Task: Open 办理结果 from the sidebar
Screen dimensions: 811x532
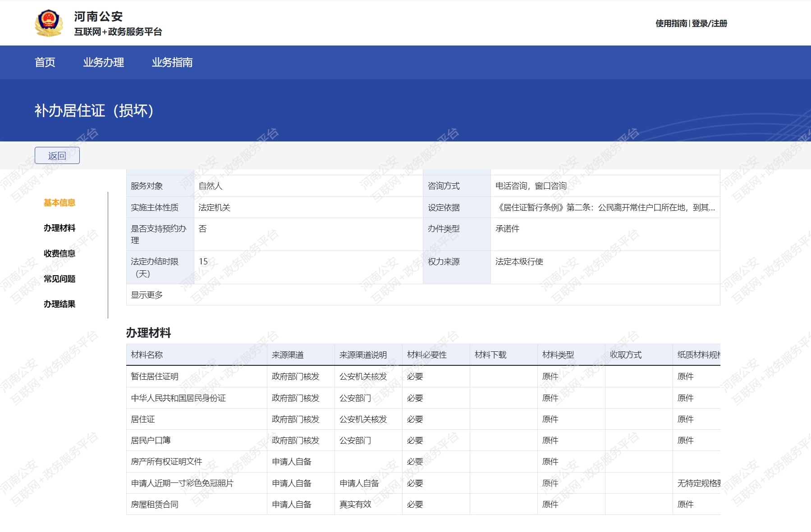Action: pos(60,304)
